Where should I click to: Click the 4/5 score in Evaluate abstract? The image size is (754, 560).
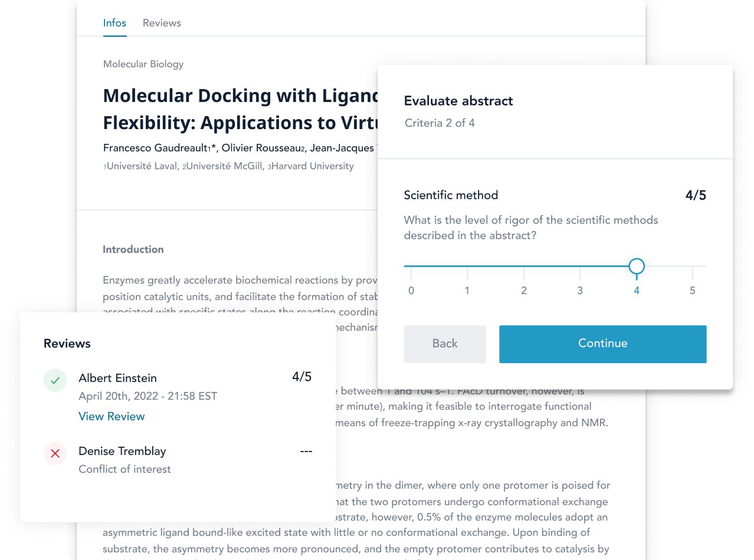tap(696, 196)
